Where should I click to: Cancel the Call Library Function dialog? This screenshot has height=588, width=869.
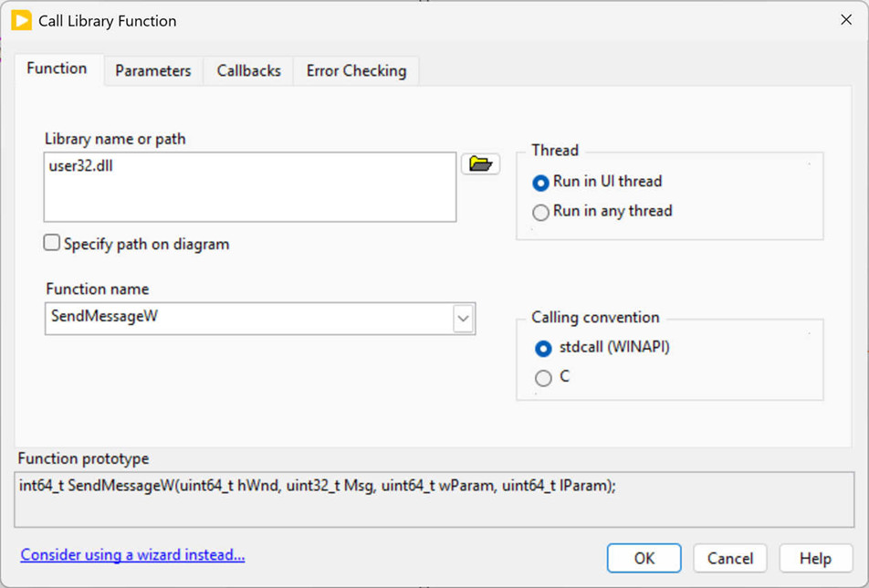pos(729,558)
